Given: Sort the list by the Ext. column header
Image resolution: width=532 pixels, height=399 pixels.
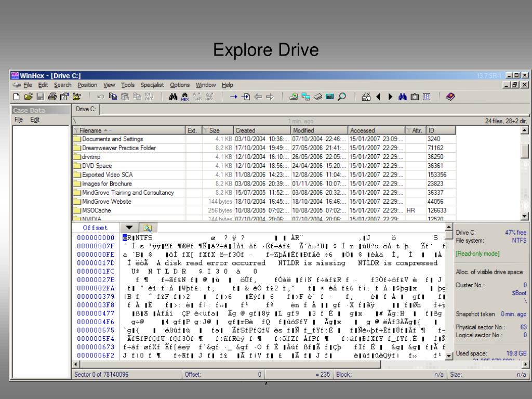Looking at the screenshot, I should tap(194, 130).
